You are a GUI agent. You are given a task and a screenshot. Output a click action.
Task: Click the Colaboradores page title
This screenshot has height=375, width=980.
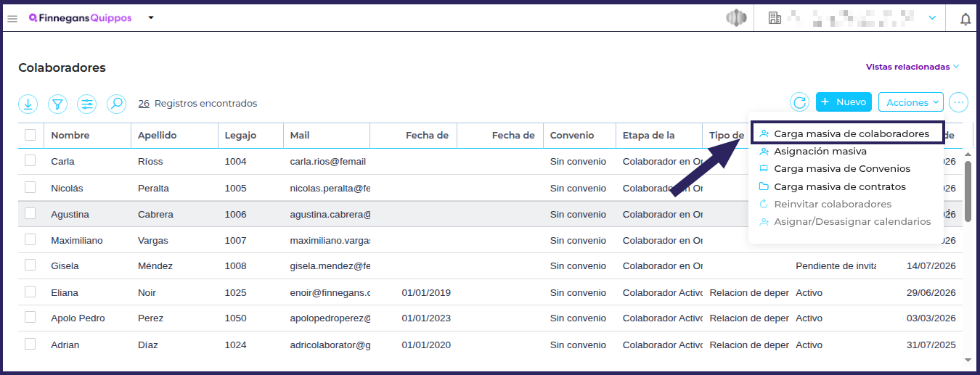point(62,67)
